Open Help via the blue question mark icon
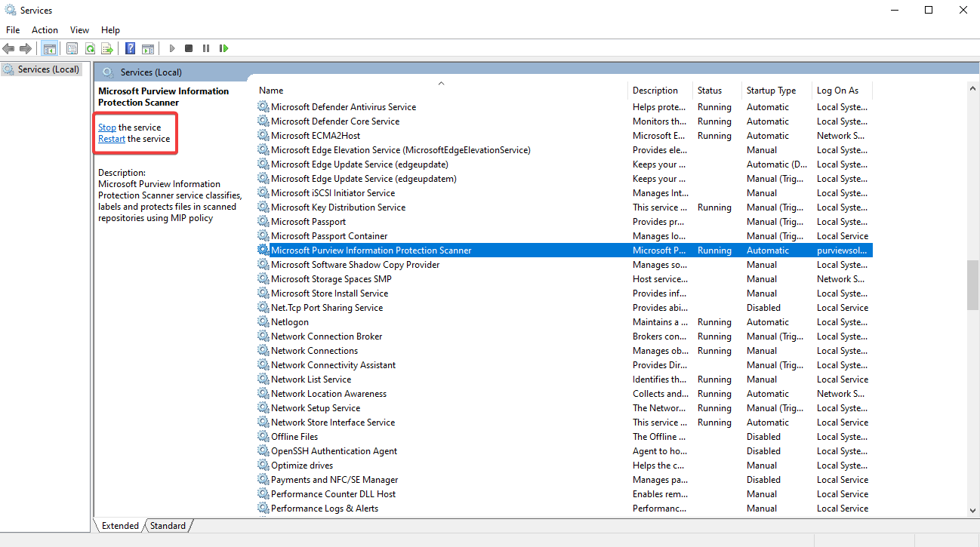The image size is (980, 547). coord(130,48)
